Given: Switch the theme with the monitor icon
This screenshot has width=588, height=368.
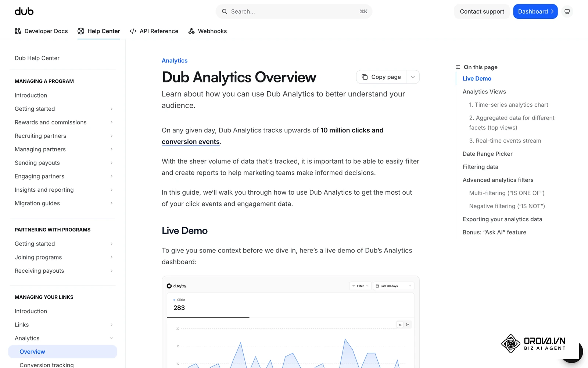Looking at the screenshot, I should [567, 11].
